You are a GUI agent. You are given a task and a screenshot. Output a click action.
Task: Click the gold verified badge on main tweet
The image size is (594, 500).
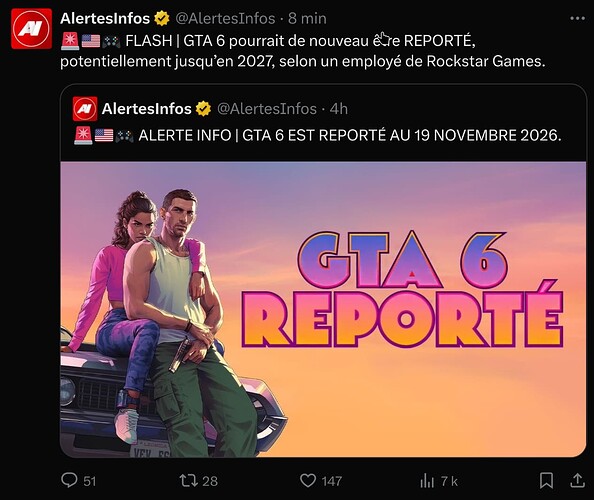162,18
